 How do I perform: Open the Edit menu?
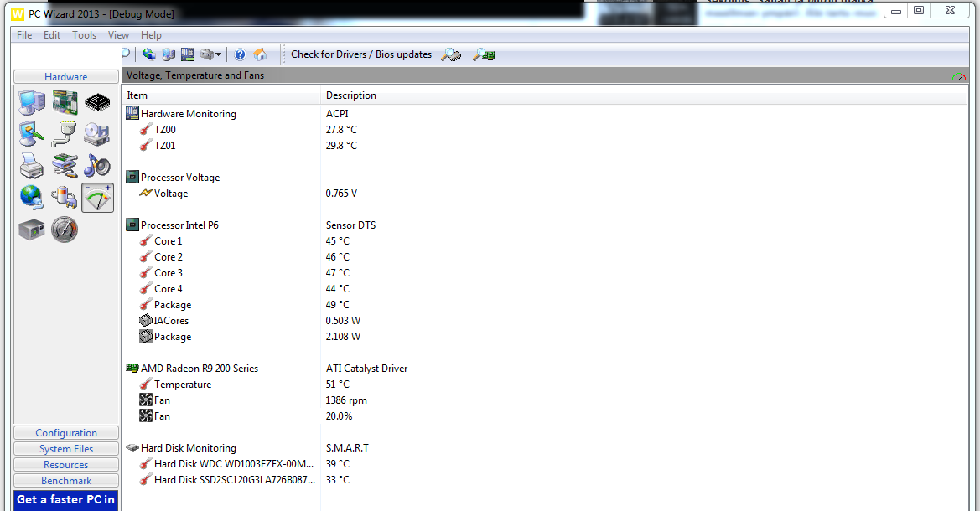[x=52, y=35]
